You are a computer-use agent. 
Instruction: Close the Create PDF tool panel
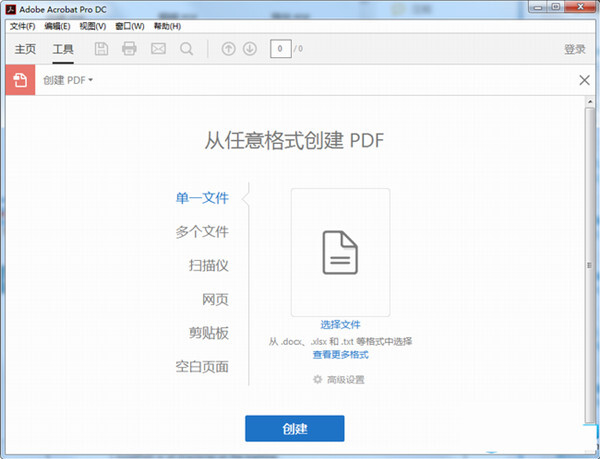[x=585, y=80]
